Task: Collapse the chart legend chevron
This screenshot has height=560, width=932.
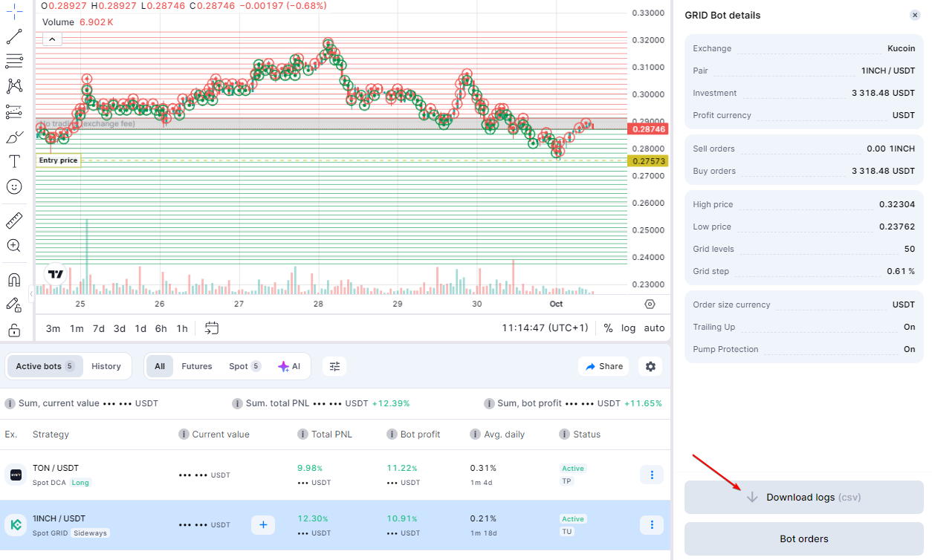Action: click(52, 39)
